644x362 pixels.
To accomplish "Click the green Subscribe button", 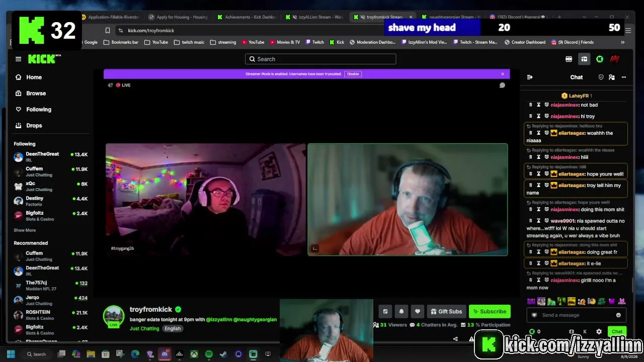I will (x=490, y=311).
